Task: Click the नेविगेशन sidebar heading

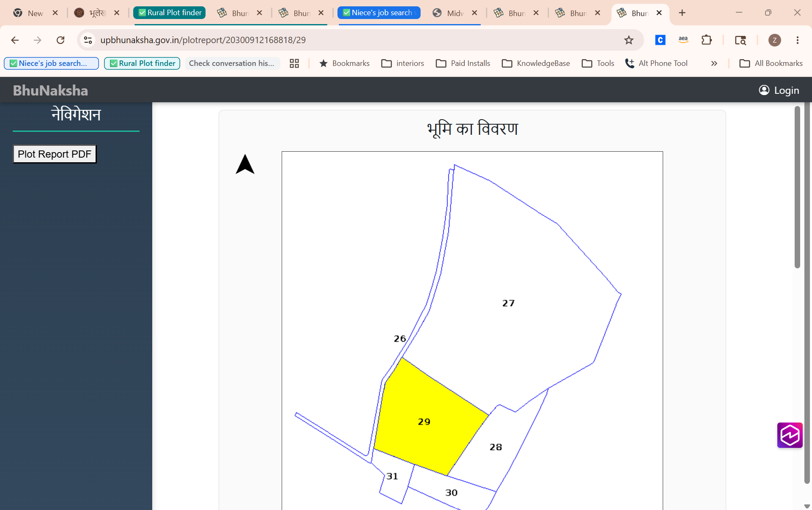Action: pos(76,115)
